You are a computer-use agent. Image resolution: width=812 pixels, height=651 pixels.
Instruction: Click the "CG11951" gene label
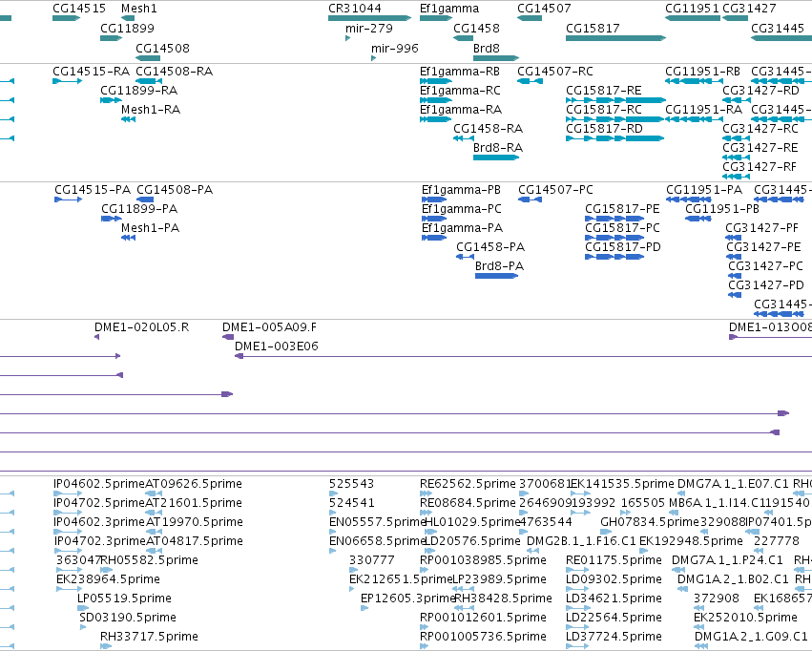click(x=693, y=9)
